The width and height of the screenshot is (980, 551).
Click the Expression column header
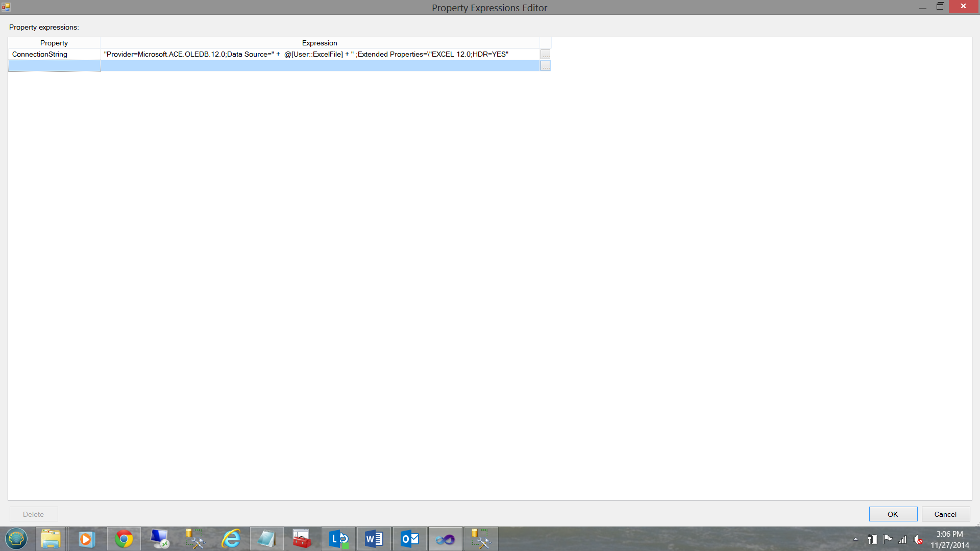point(320,43)
